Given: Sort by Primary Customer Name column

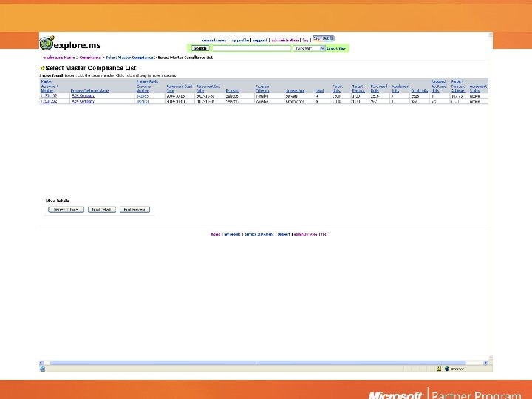Looking at the screenshot, I should coord(89,91).
